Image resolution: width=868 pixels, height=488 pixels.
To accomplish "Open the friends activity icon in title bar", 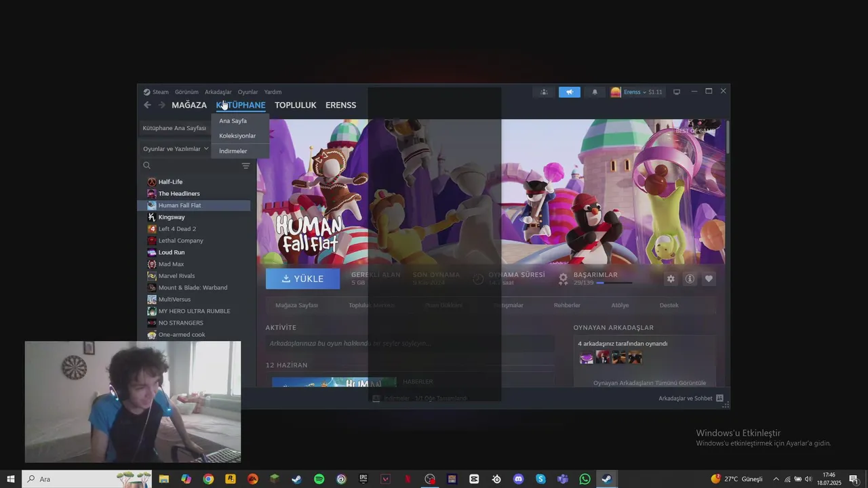I will 544,92.
